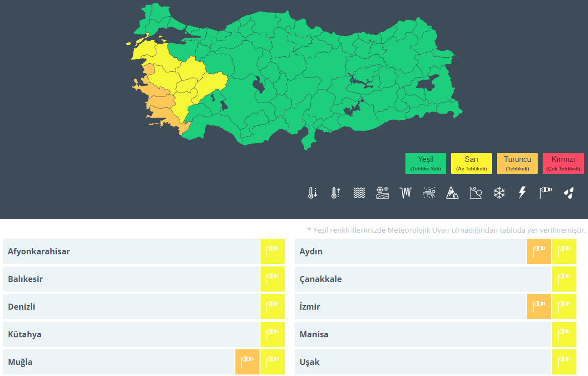The image size is (588, 376).
Task: Select the İzmir row name
Action: coord(310,307)
